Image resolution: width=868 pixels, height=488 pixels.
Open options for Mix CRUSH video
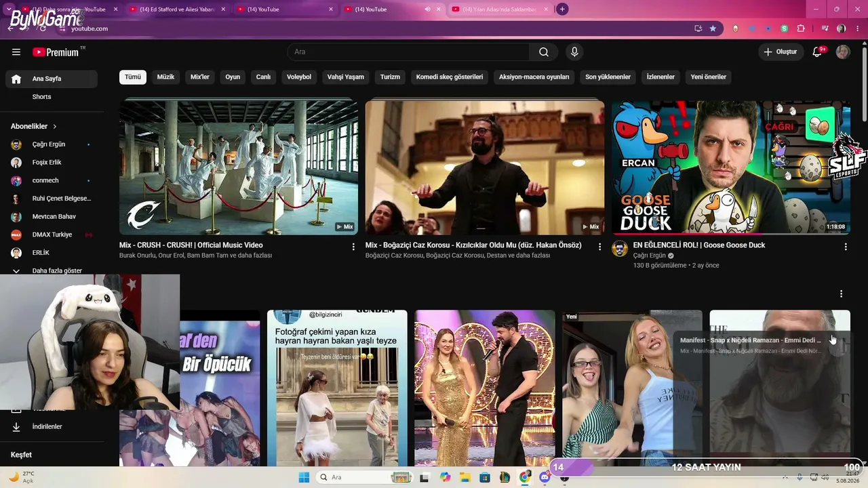(353, 247)
